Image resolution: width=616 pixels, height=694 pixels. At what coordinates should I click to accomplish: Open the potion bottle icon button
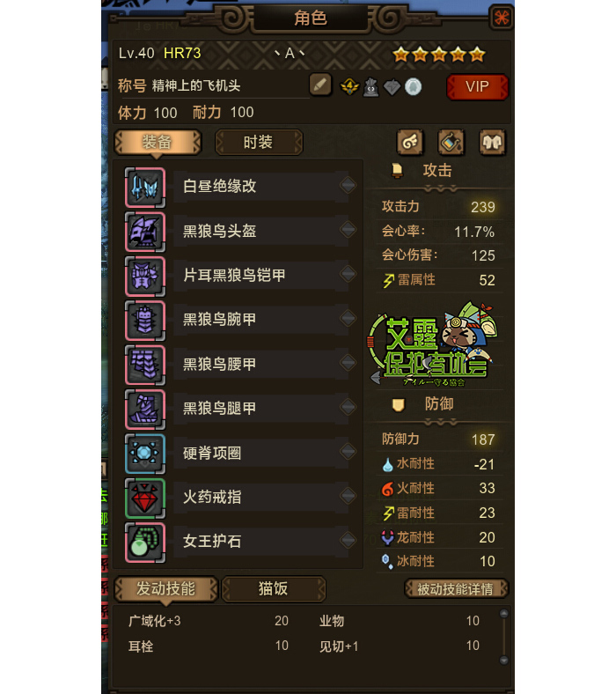click(x=451, y=143)
